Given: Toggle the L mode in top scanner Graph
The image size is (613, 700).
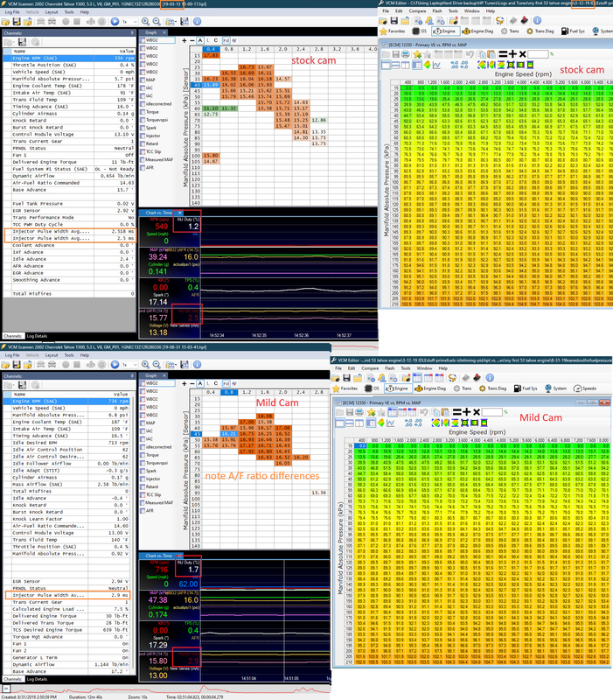Looking at the screenshot, I should [x=208, y=40].
